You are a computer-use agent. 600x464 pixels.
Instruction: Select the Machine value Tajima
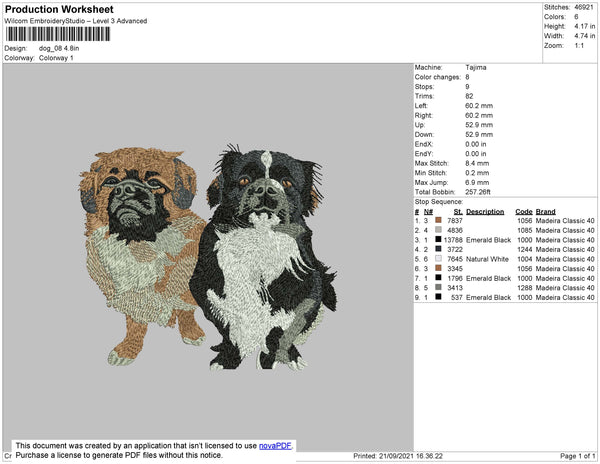(476, 67)
